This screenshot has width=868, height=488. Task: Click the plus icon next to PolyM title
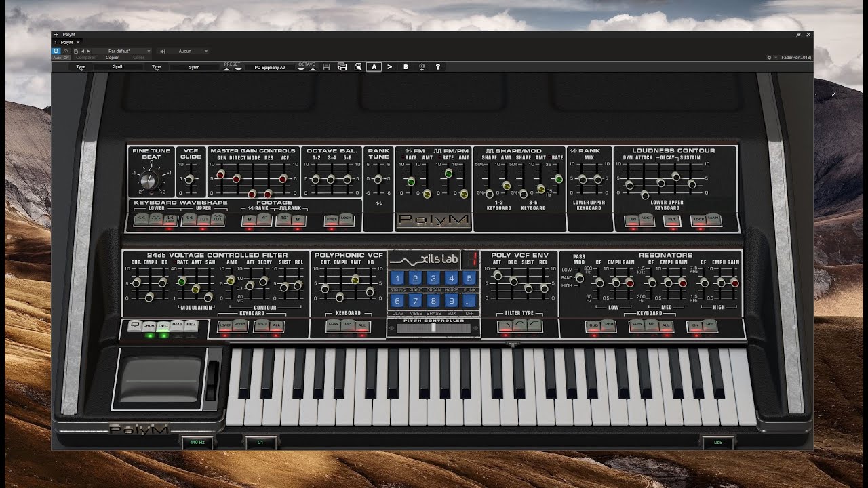[56, 35]
